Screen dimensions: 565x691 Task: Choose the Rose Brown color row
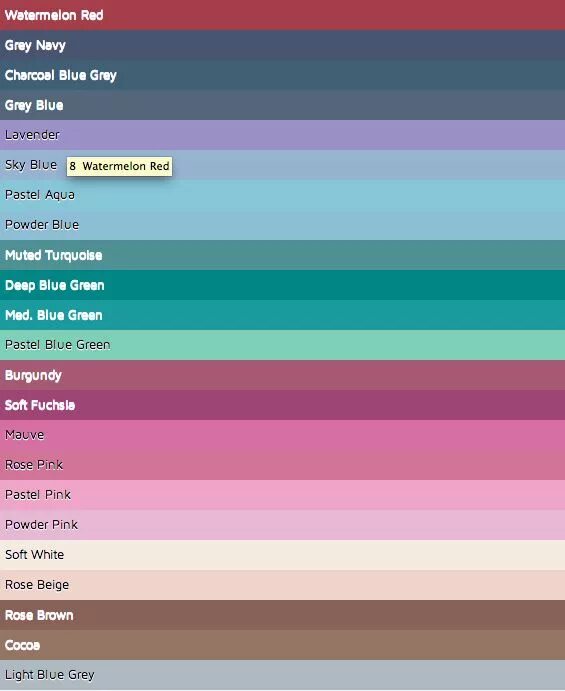[x=282, y=615]
